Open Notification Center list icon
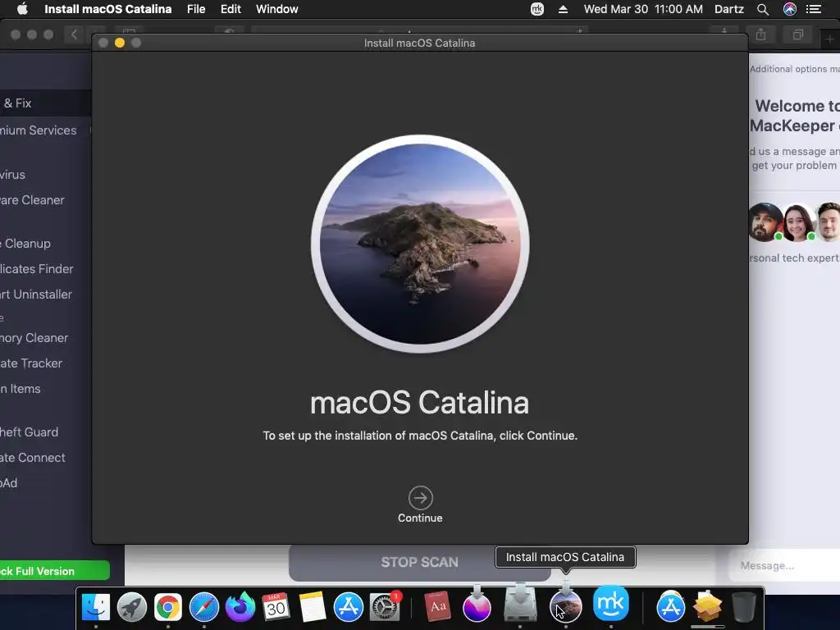This screenshot has width=840, height=630. point(814,9)
